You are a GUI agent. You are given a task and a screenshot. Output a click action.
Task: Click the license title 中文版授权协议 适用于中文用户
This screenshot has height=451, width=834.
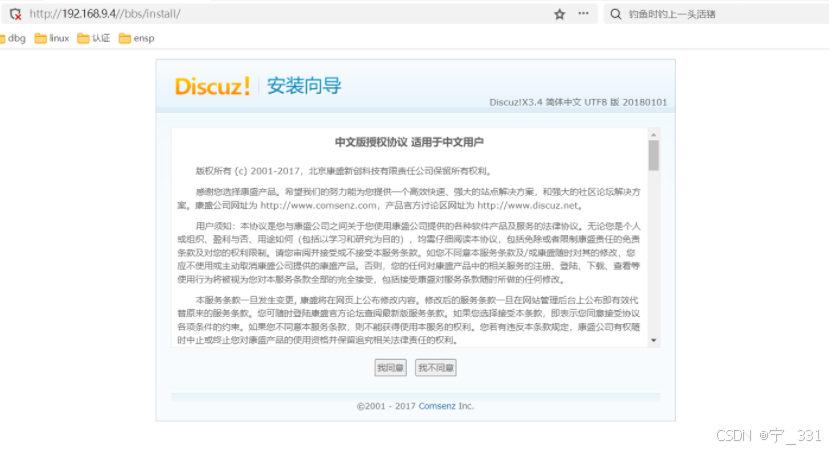409,143
